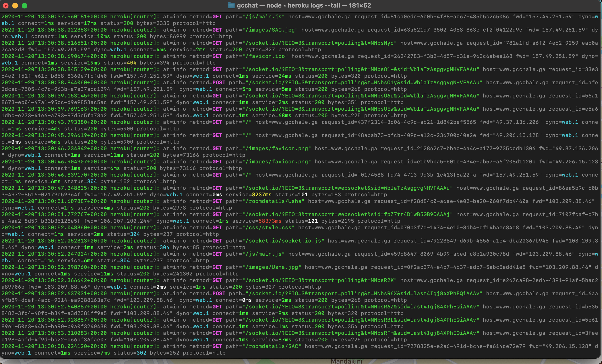Maximize the terminal using the green button

(24, 6)
